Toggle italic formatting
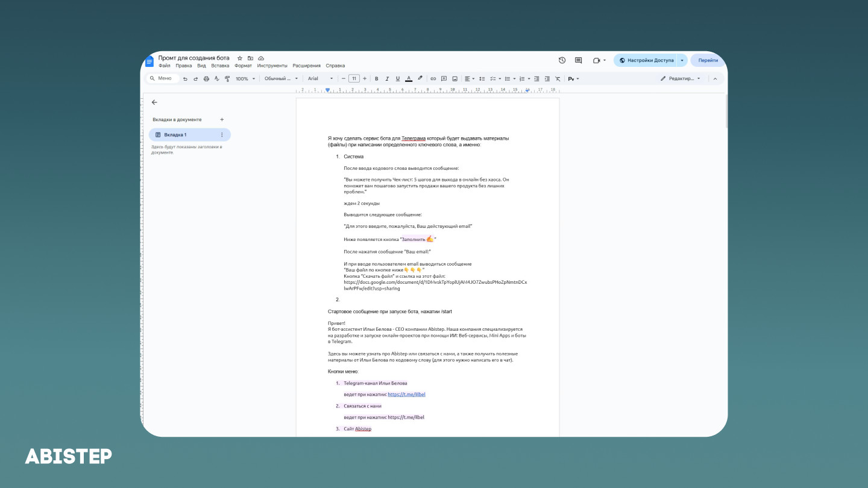 (387, 79)
